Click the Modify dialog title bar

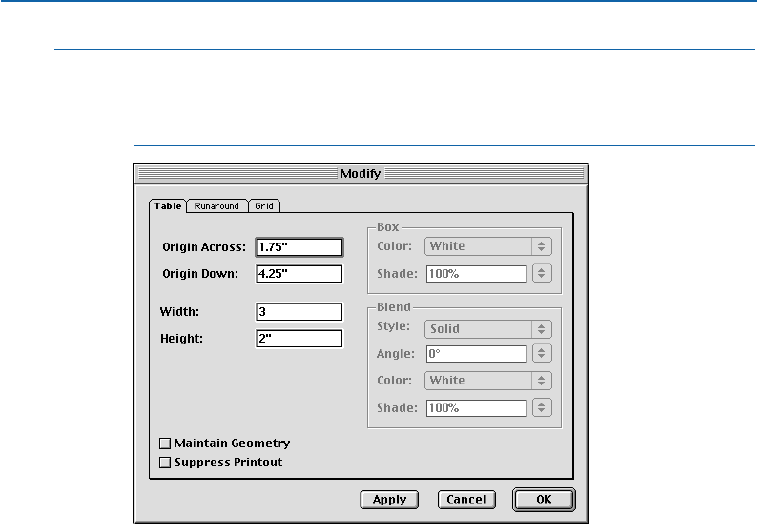pos(361,173)
